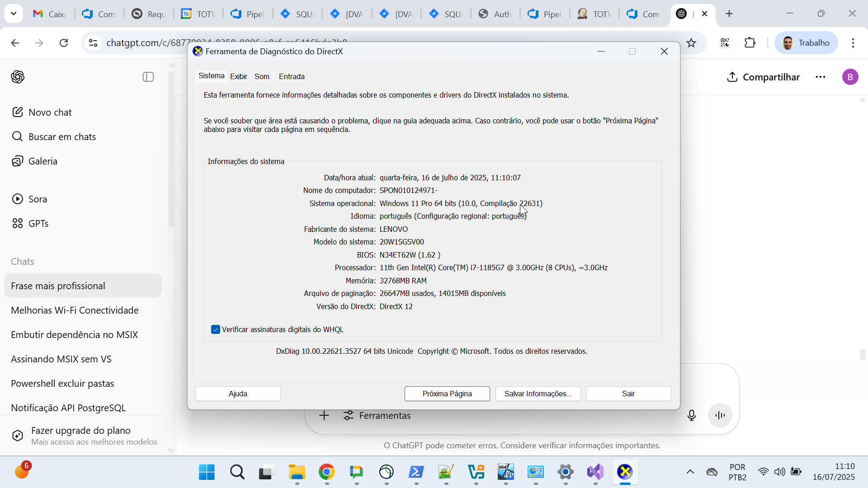The width and height of the screenshot is (868, 488).
Task: Open Fazer upgrade do plano link
Action: pyautogui.click(x=81, y=431)
